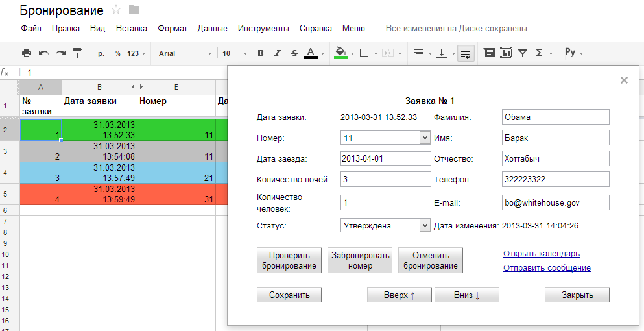Open the Инструменты menu
This screenshot has height=331, width=644.
pyautogui.click(x=263, y=29)
